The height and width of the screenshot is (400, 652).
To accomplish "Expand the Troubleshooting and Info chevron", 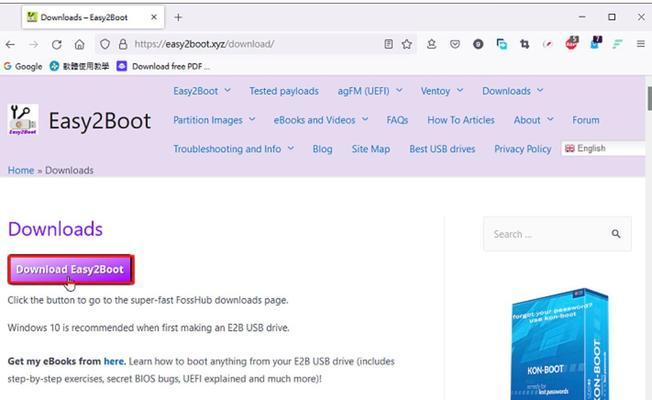I will tap(291, 148).
